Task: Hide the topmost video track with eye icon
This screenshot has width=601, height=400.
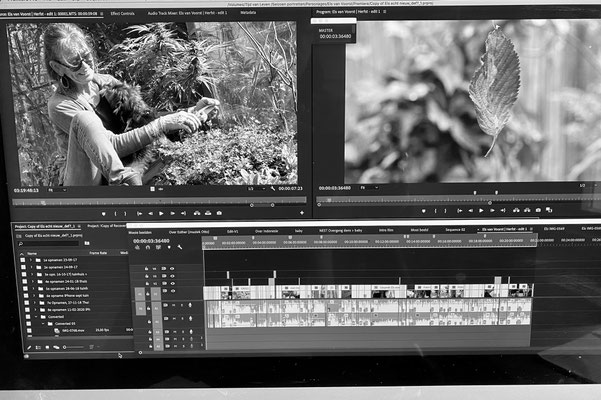Action: coord(172,269)
